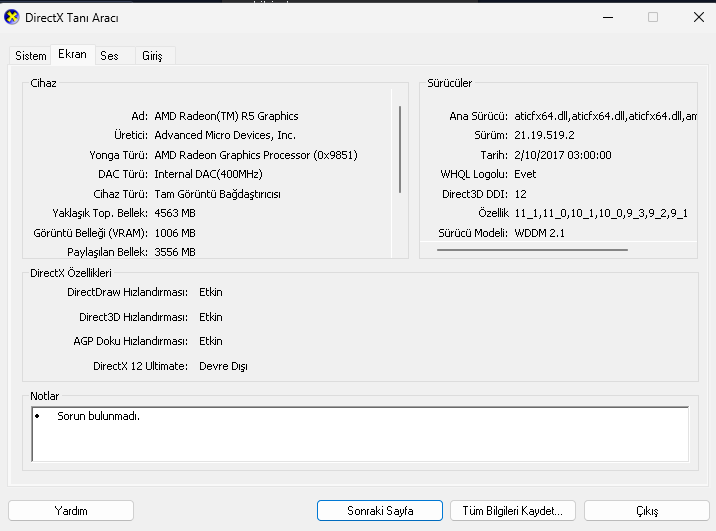Click the 'Internal DAC(400MHz)' value
The width and height of the screenshot is (716, 531).
click(208, 174)
